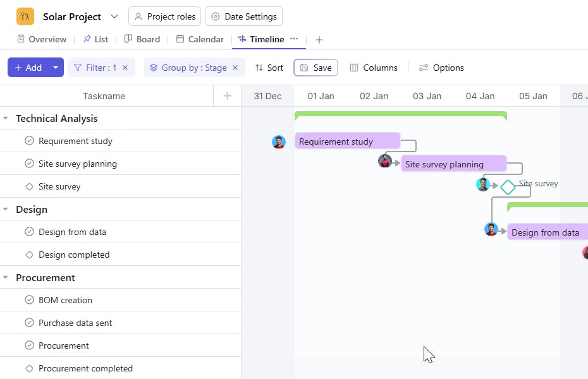Remove the active filter with X
Image resolution: width=588 pixels, height=379 pixels.
(x=125, y=68)
